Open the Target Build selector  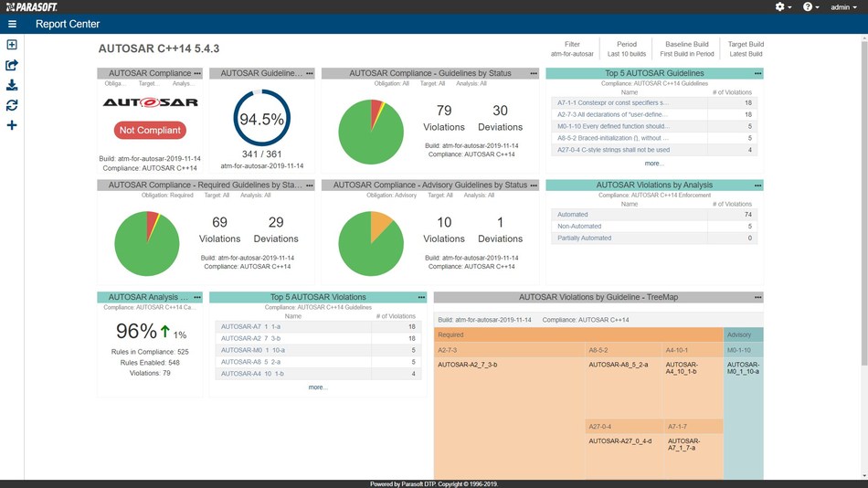coord(746,48)
